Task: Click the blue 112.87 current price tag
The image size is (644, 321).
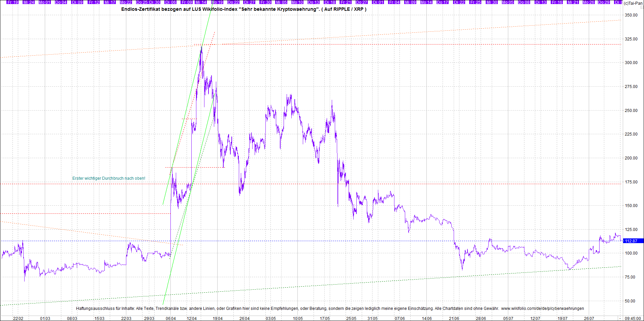Action: click(x=633, y=241)
